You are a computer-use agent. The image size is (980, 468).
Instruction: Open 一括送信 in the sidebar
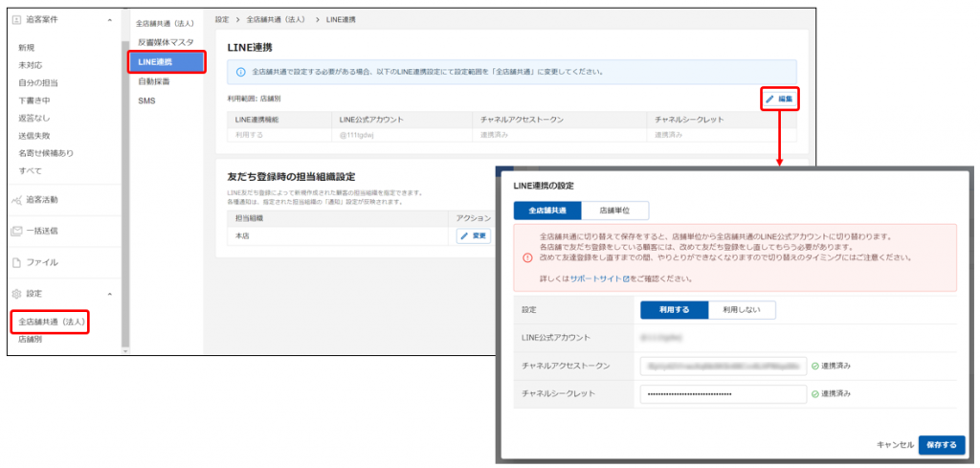pyautogui.click(x=42, y=231)
